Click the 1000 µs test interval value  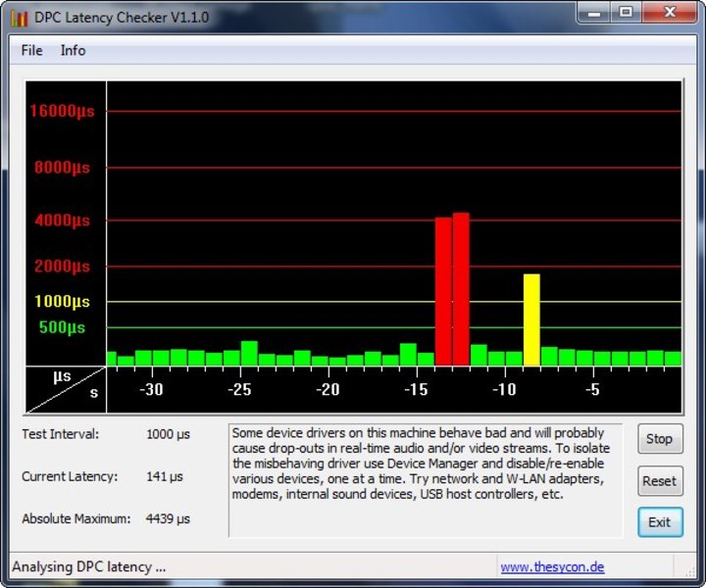point(168,434)
